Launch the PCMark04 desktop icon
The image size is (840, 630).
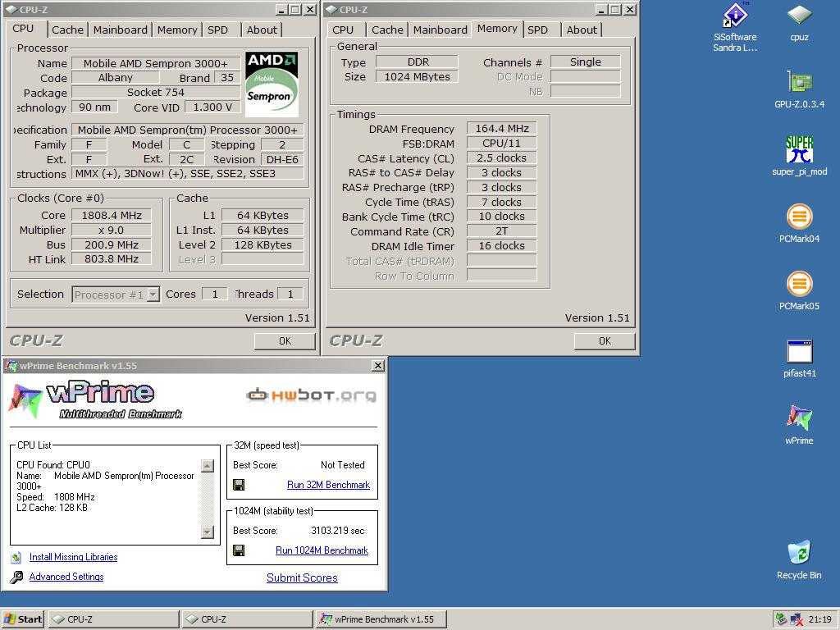click(799, 224)
